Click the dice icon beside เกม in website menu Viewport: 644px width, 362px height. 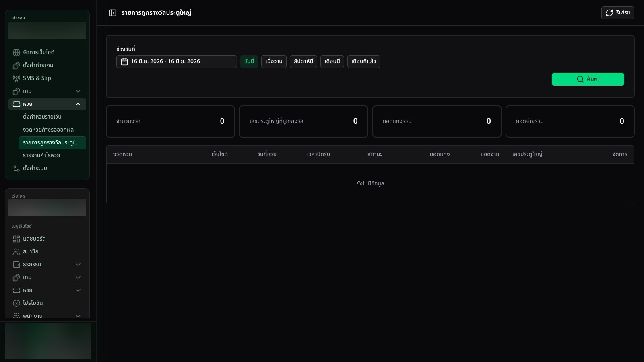pyautogui.click(x=17, y=278)
